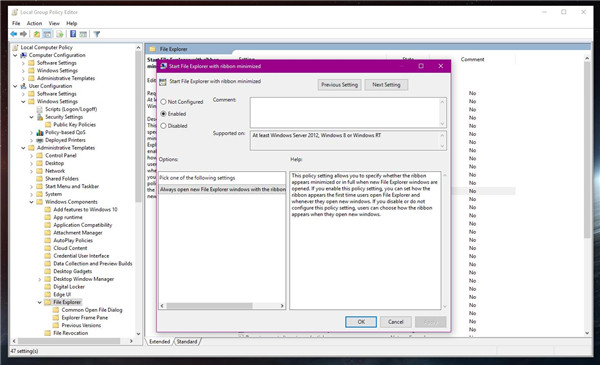This screenshot has width=600, height=365.
Task: Switch to the Standard tab
Action: point(187,341)
